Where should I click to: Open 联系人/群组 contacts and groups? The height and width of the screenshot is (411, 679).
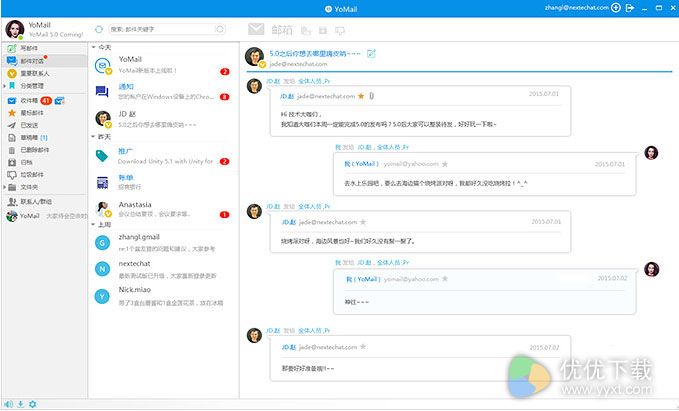point(36,202)
